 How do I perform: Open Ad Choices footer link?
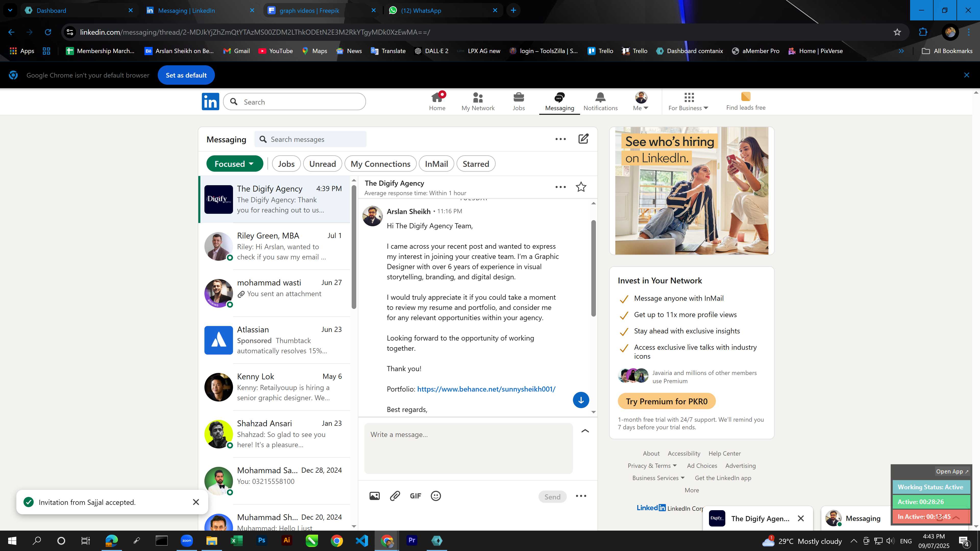tap(702, 466)
